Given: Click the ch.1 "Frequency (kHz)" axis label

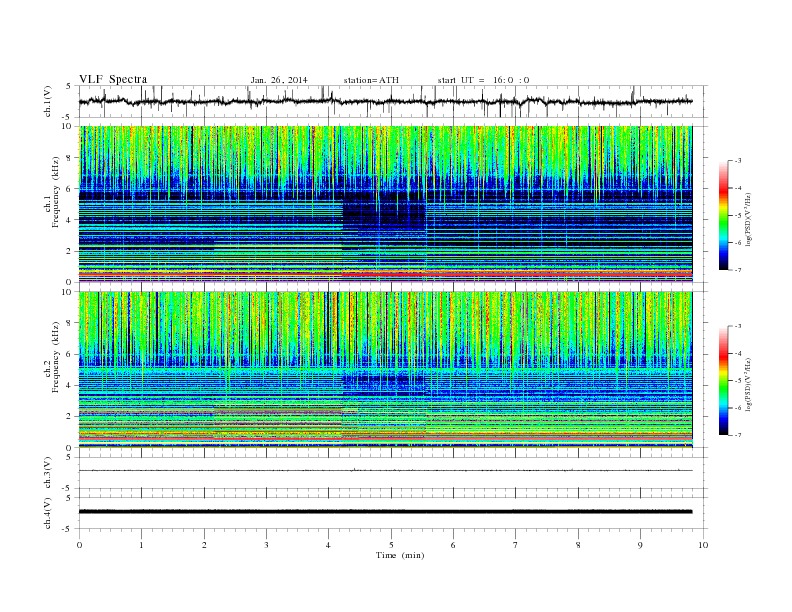Looking at the screenshot, I should coord(56,192).
